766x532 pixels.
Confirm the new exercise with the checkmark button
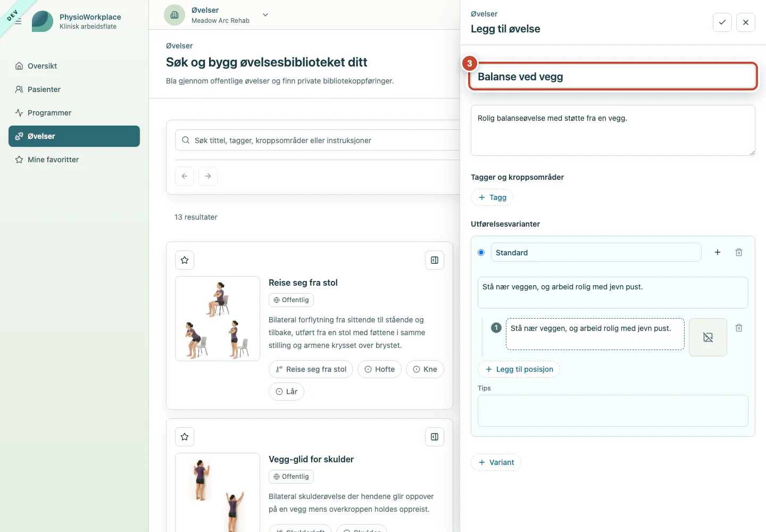click(722, 22)
